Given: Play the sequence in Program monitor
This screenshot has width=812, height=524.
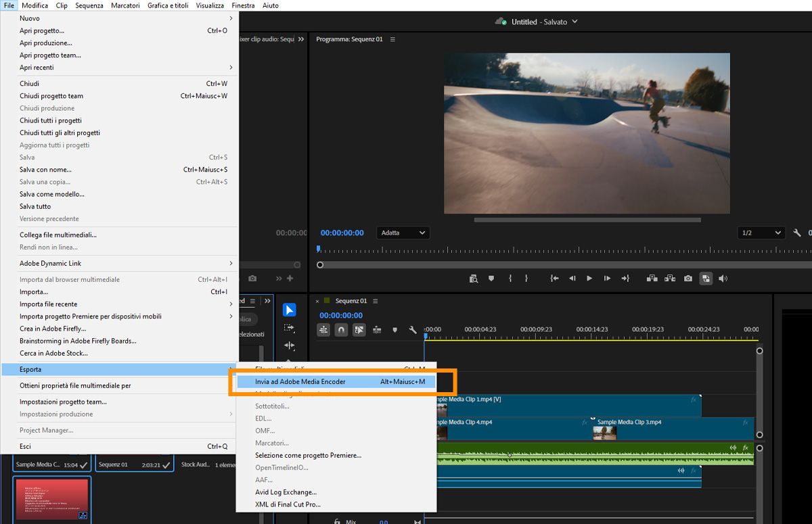Looking at the screenshot, I should pos(589,279).
